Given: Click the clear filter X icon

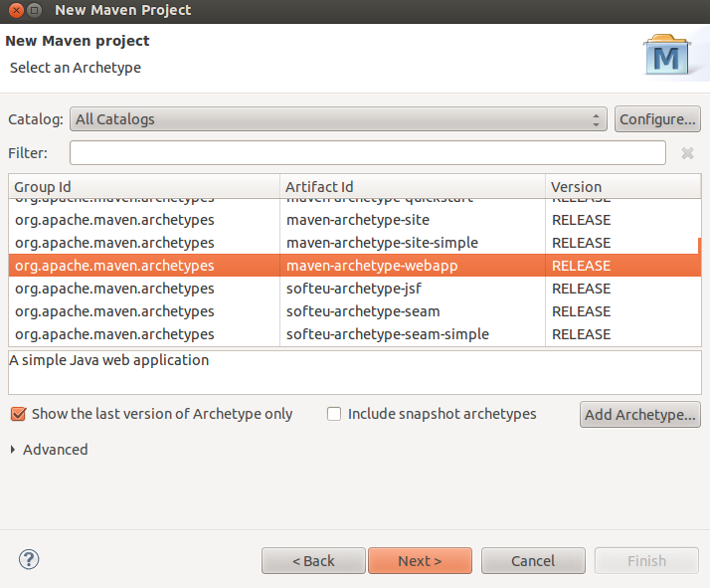Looking at the screenshot, I should tap(687, 153).
